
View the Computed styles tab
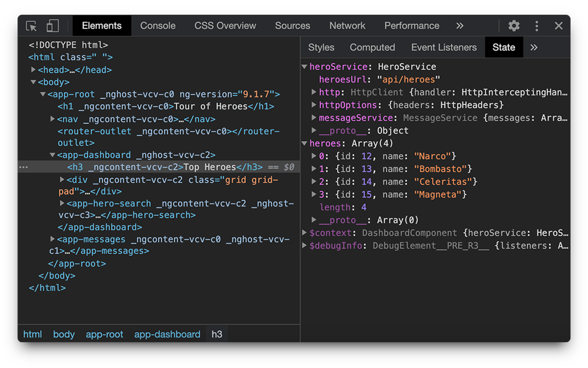point(372,47)
